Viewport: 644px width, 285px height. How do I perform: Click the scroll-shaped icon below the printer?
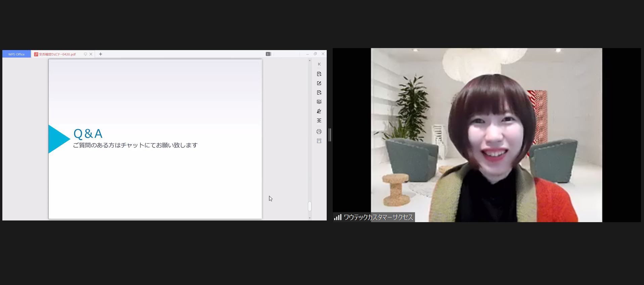tap(319, 141)
